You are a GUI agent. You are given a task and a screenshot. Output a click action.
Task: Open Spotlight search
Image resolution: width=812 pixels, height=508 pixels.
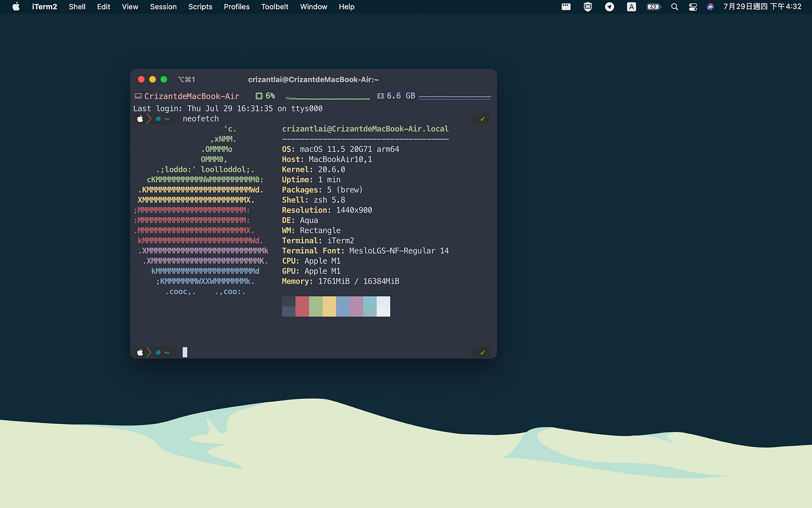pyautogui.click(x=675, y=7)
